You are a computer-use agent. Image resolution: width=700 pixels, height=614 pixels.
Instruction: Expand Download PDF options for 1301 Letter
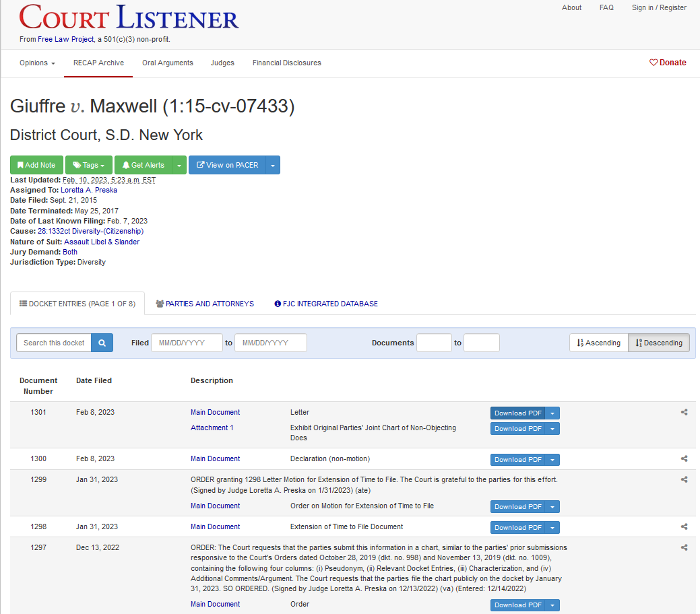[x=552, y=413]
